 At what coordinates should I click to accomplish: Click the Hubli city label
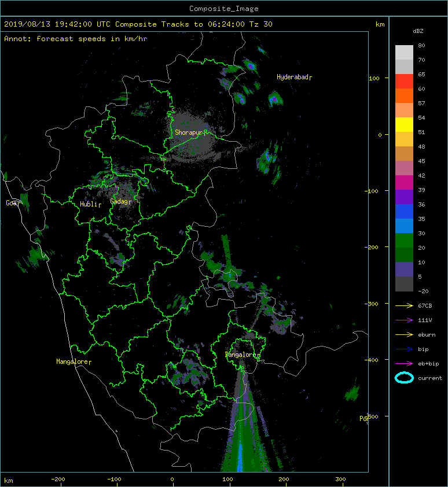click(x=90, y=204)
